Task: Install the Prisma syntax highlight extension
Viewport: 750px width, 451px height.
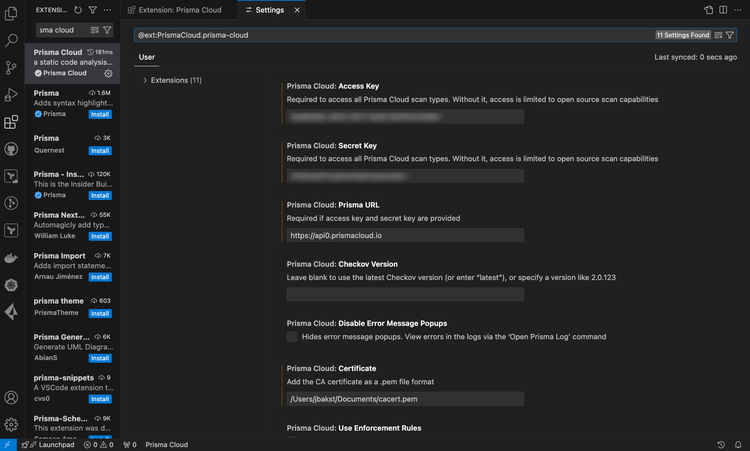Action: coord(100,114)
